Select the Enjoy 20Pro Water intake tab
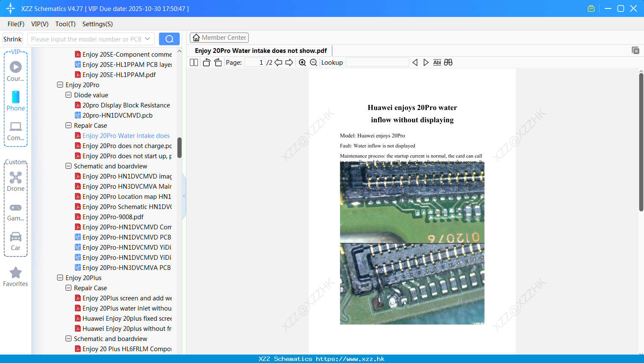This screenshot has width=644, height=363. coord(261,51)
